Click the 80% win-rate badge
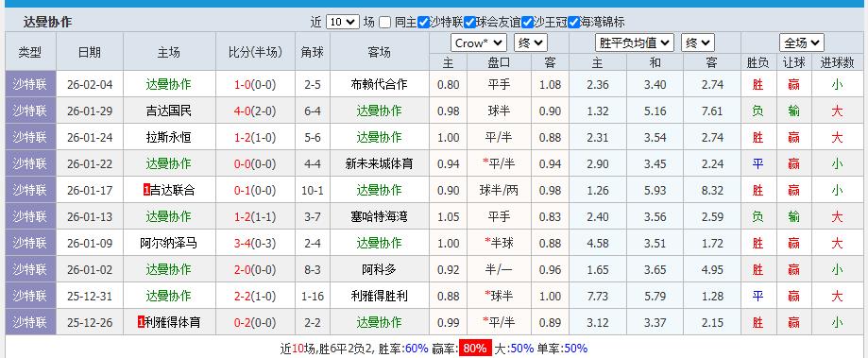The width and height of the screenshot is (868, 358). 475,349
